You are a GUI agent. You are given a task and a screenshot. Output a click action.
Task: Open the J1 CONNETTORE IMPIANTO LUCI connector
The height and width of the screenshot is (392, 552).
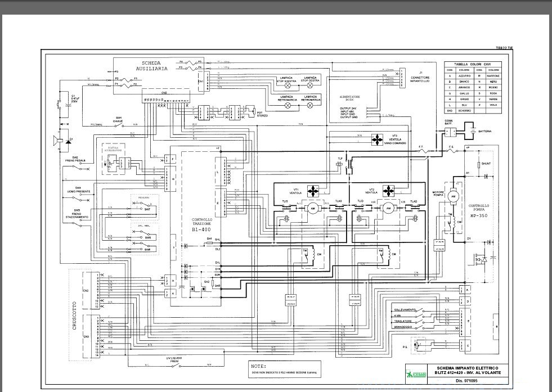pyautogui.click(x=402, y=78)
